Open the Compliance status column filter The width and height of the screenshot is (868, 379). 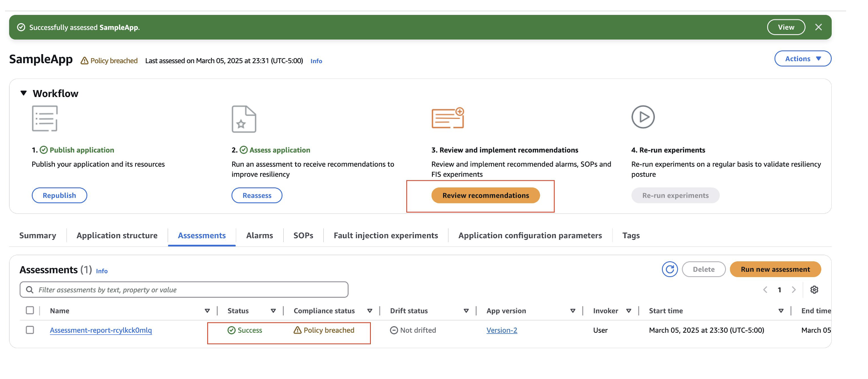[370, 310]
